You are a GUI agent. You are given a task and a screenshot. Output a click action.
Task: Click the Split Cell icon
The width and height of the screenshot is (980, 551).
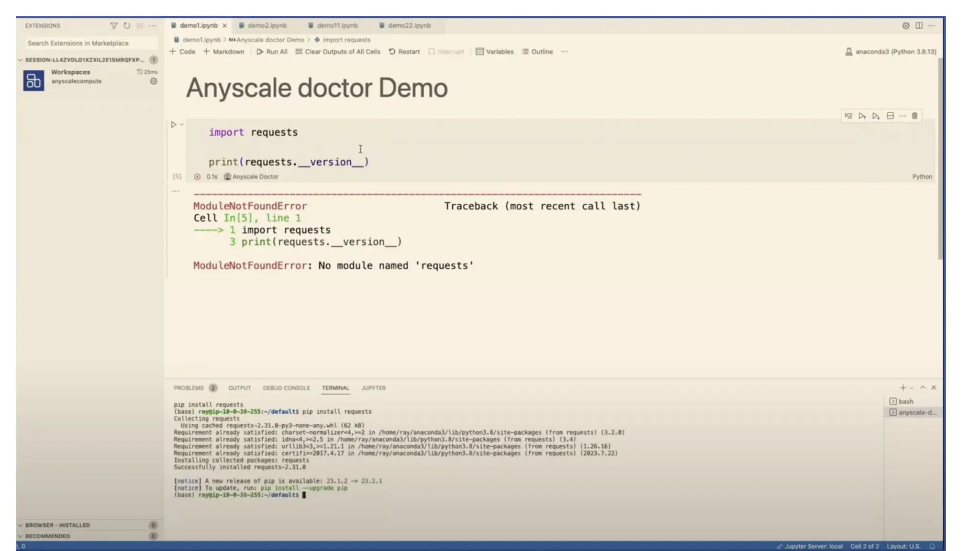890,116
